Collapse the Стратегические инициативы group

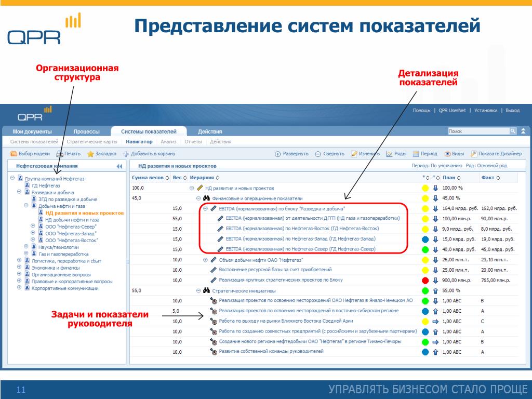point(198,291)
